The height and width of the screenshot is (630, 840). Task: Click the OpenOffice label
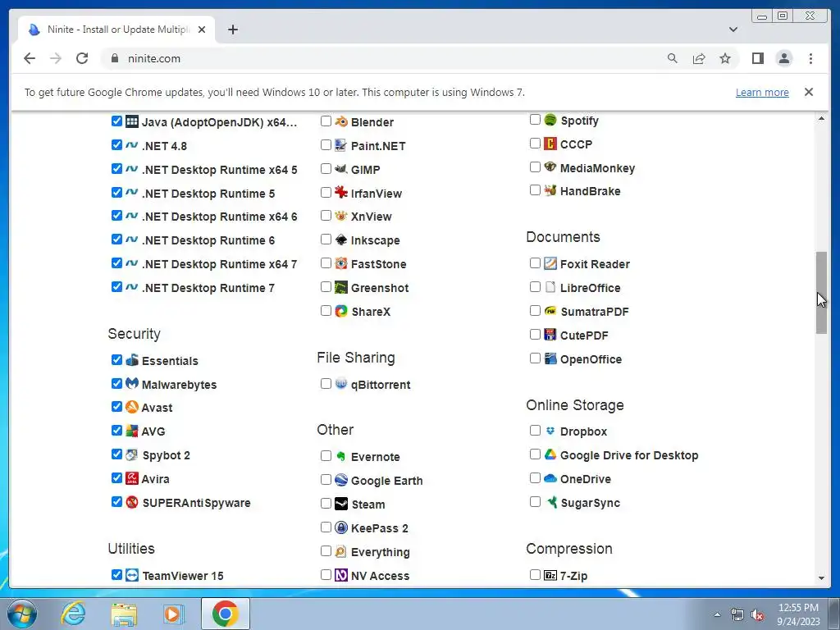point(591,359)
